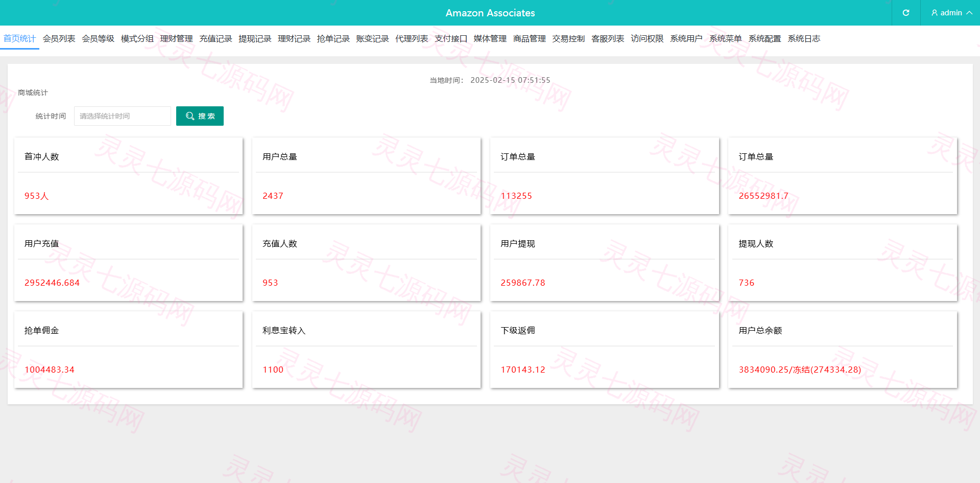980x483 pixels.
Task: Go to 媒体管理 tab
Action: (490, 38)
